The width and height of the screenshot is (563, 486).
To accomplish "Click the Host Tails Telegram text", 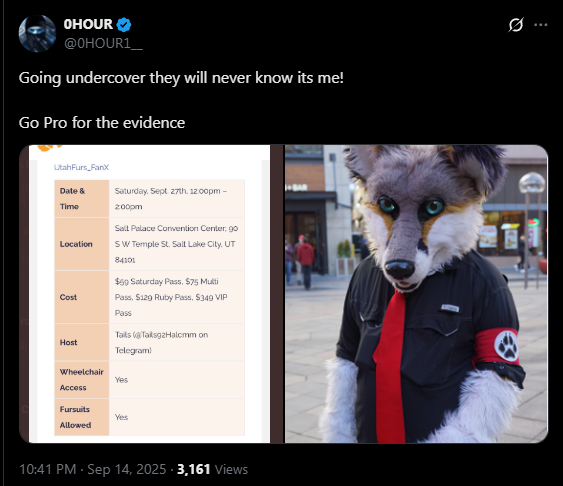I will (161, 342).
